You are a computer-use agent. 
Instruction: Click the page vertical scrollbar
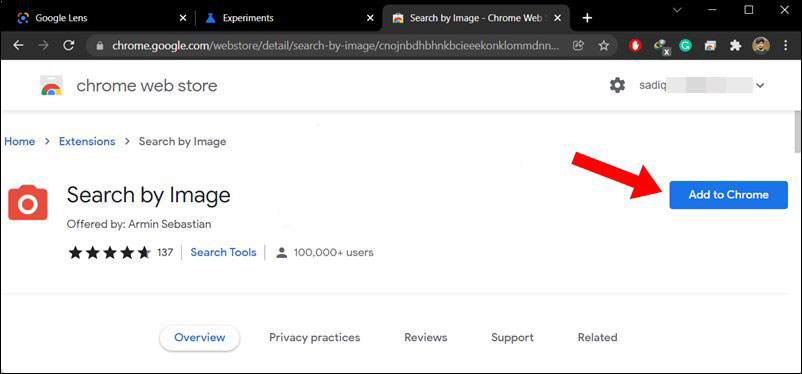coord(797,131)
